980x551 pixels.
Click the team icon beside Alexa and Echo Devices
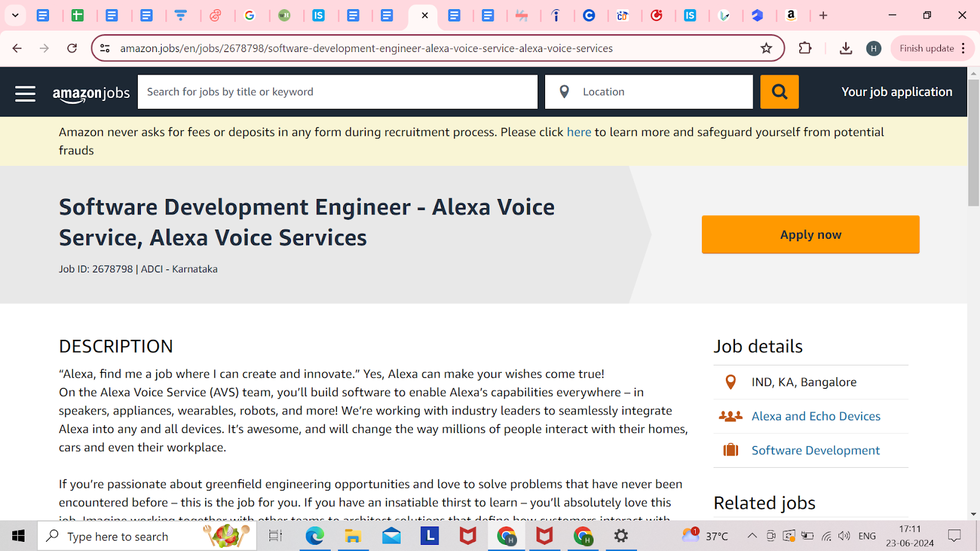[730, 416]
